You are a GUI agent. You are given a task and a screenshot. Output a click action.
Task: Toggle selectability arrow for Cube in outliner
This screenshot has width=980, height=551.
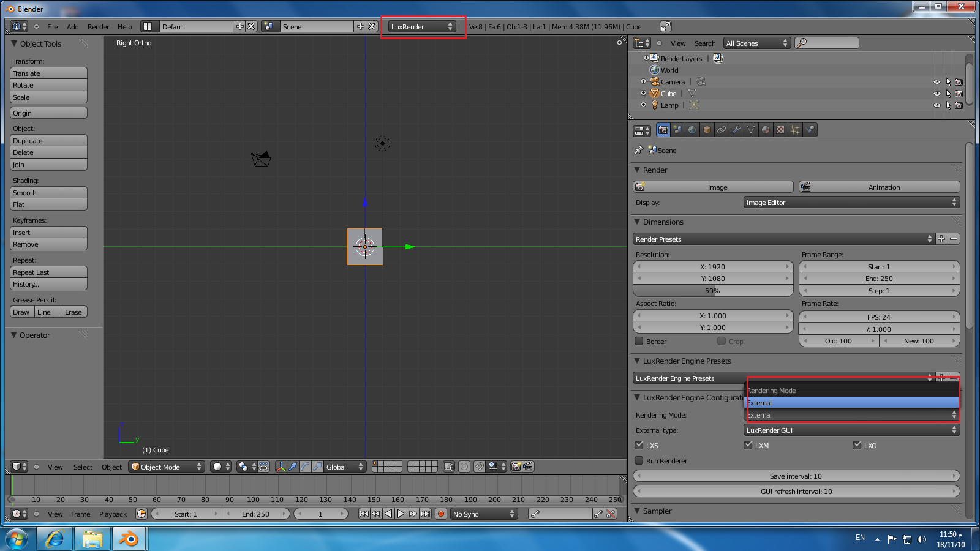point(948,94)
